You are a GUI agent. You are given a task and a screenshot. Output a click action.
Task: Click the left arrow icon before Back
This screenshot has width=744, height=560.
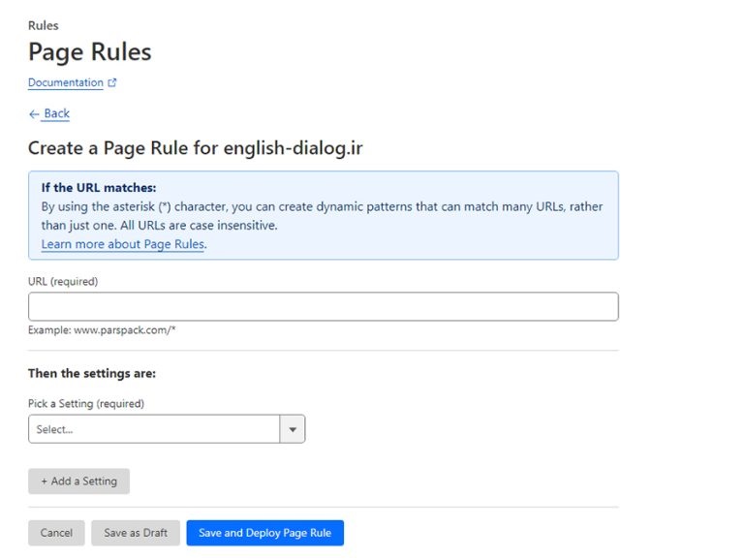pos(34,114)
